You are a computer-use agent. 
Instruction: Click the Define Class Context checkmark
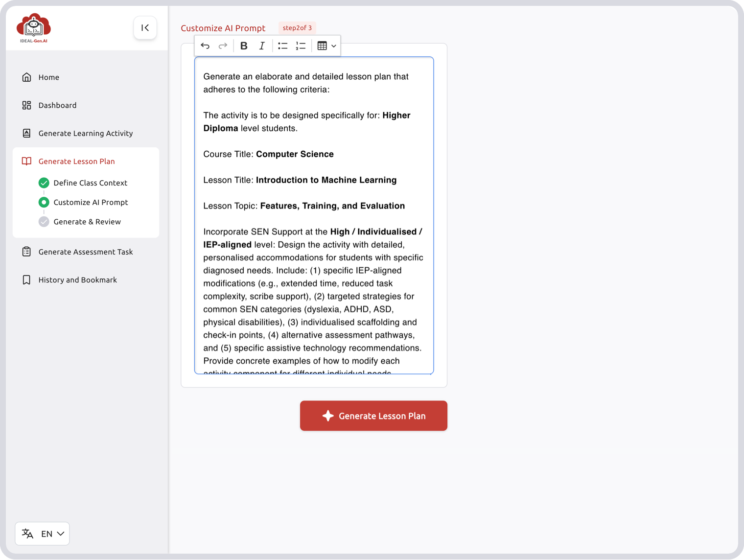point(44,183)
